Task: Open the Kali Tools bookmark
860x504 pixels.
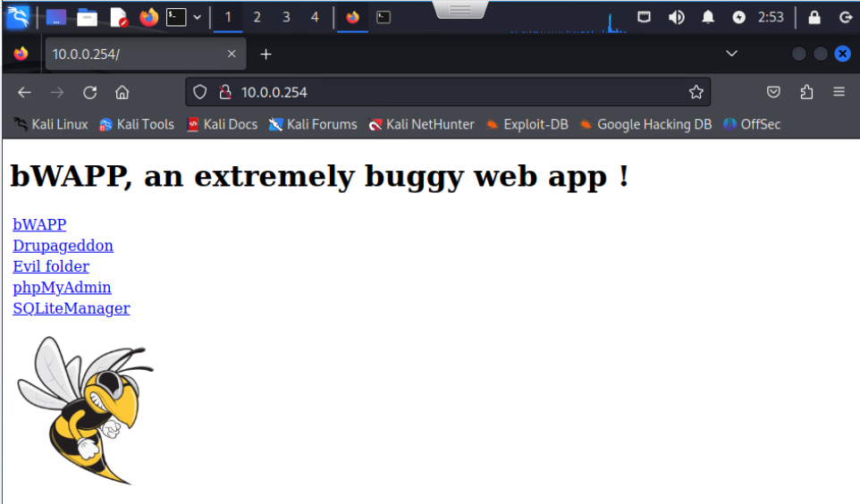Action: click(137, 124)
